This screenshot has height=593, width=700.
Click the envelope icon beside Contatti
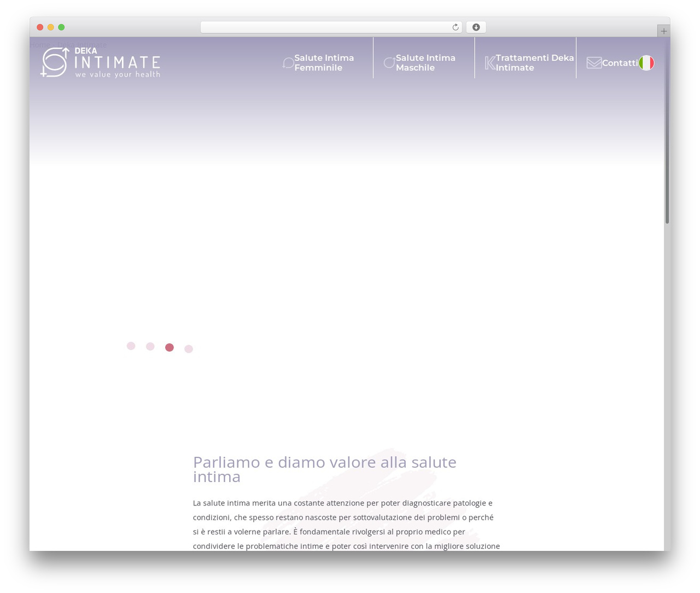tap(594, 63)
